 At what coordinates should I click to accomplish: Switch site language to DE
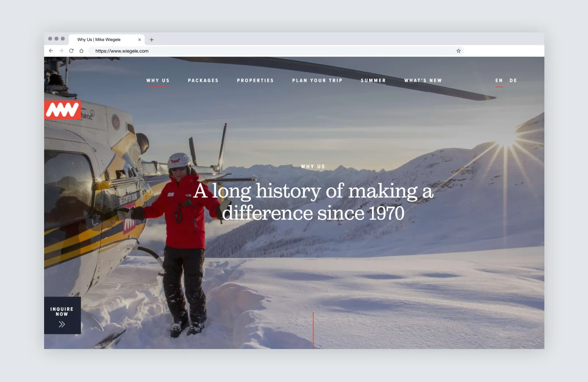coord(513,80)
